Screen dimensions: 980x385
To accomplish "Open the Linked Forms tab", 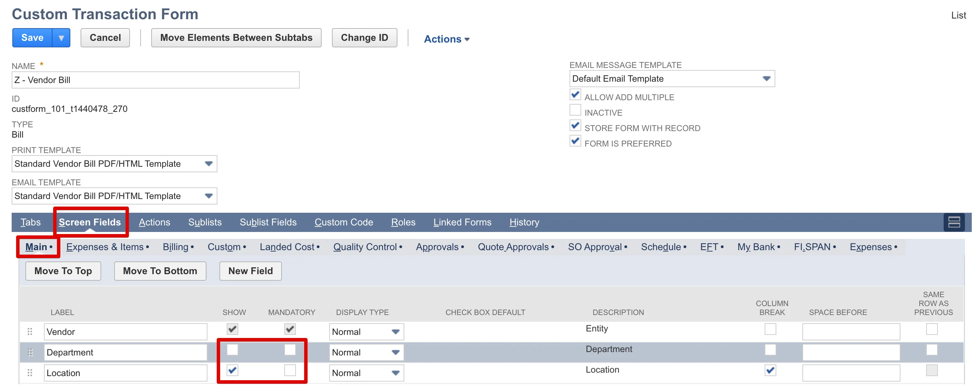I will click(x=462, y=222).
